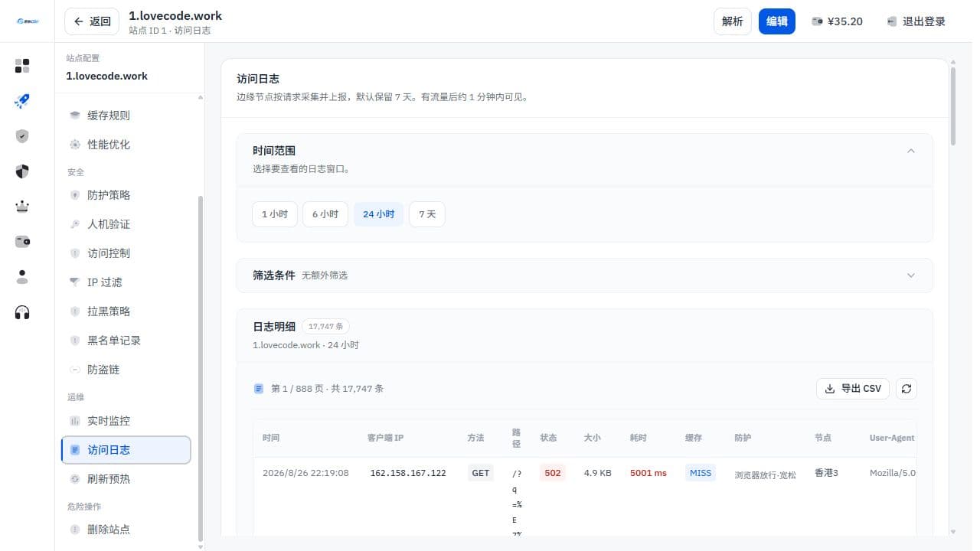Click the sidebar vertical scrollbar
Image resolution: width=980 pixels, height=551 pixels.
(201, 367)
